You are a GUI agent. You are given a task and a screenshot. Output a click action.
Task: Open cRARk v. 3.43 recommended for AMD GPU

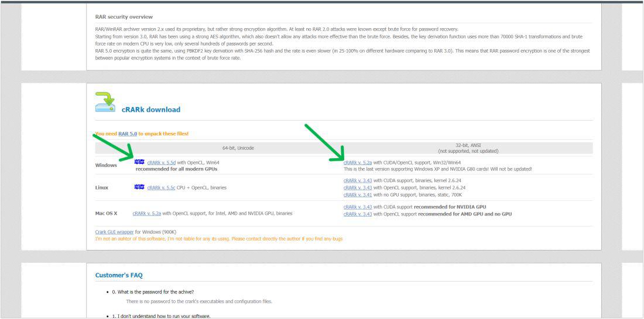tap(358, 214)
